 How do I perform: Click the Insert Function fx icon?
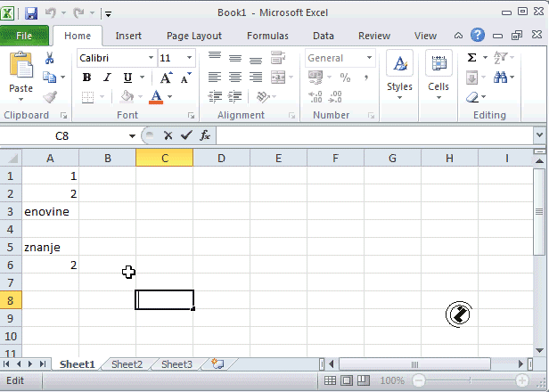coord(205,135)
